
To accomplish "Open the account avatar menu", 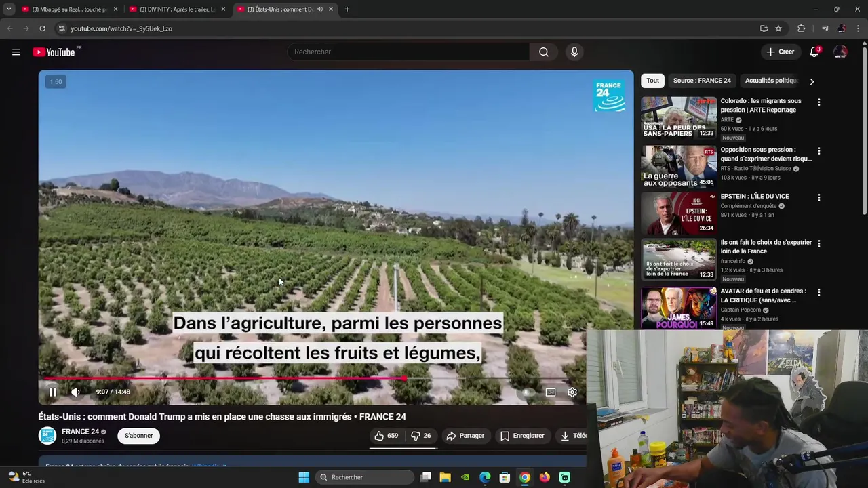I will tap(840, 52).
